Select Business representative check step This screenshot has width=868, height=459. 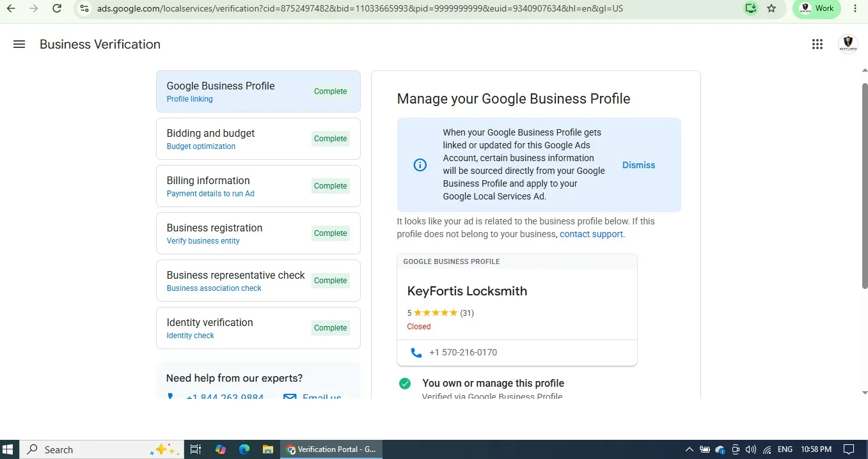(258, 281)
